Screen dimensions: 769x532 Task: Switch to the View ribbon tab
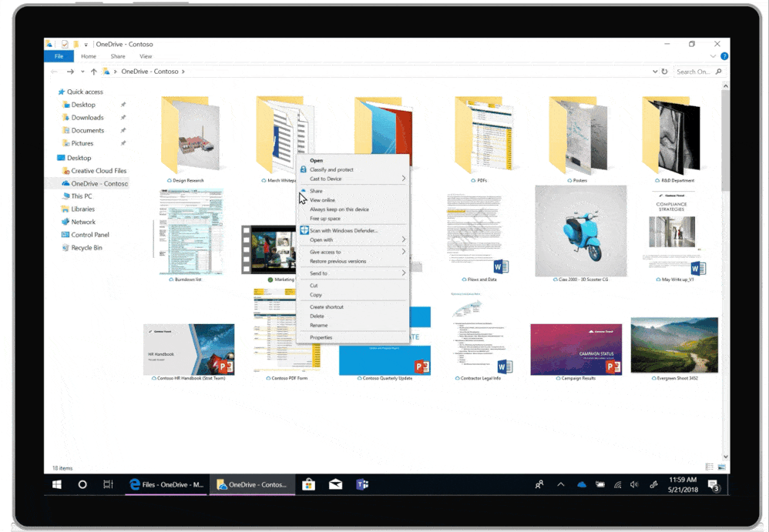pos(146,55)
